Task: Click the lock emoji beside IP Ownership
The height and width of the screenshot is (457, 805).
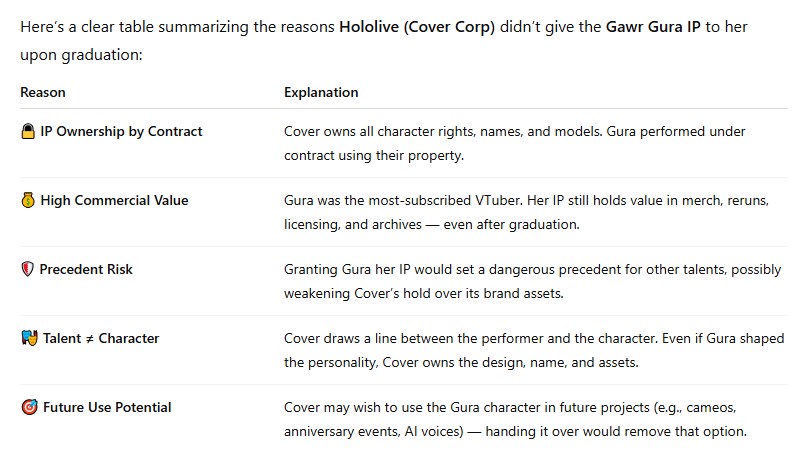Action: 28,131
